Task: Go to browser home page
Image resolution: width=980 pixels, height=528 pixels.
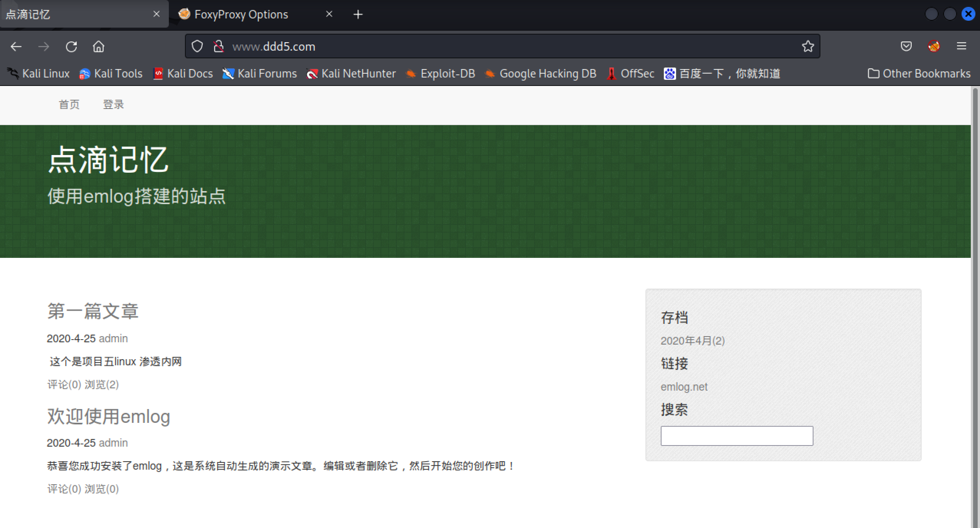Action: pos(99,46)
